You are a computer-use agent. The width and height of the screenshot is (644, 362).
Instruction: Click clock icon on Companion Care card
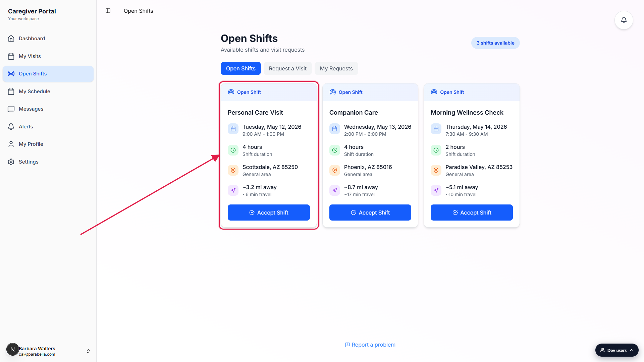(335, 150)
